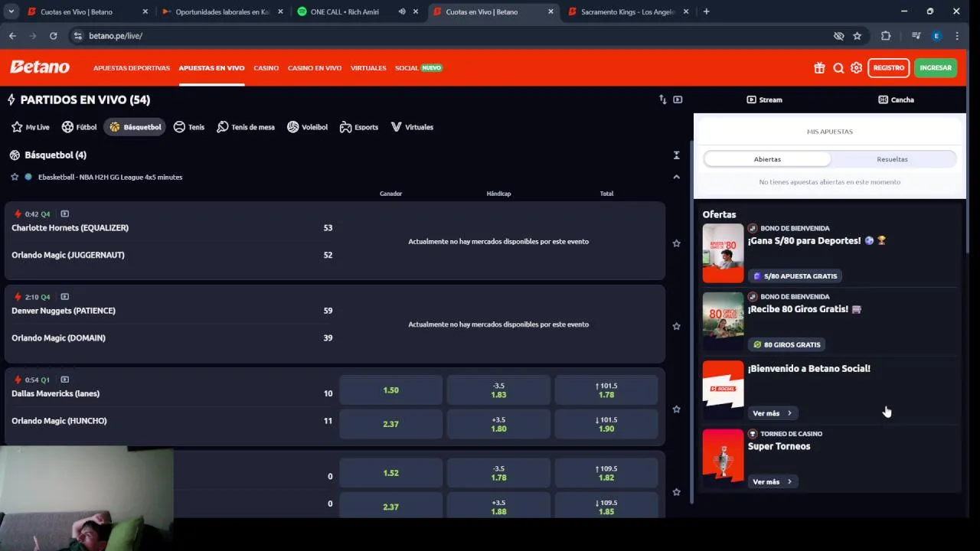Reload the page with browser refresh button
The image size is (980, 551).
53,36
